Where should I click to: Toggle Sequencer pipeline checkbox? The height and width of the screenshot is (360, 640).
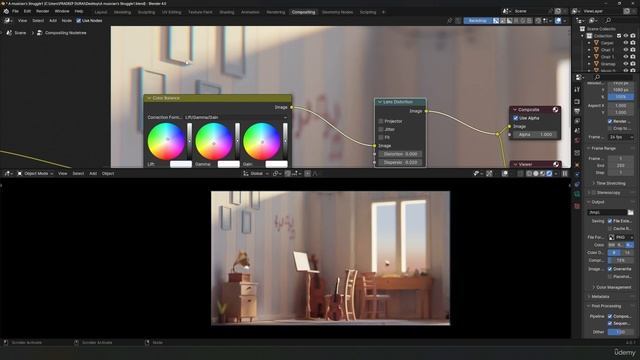point(610,323)
